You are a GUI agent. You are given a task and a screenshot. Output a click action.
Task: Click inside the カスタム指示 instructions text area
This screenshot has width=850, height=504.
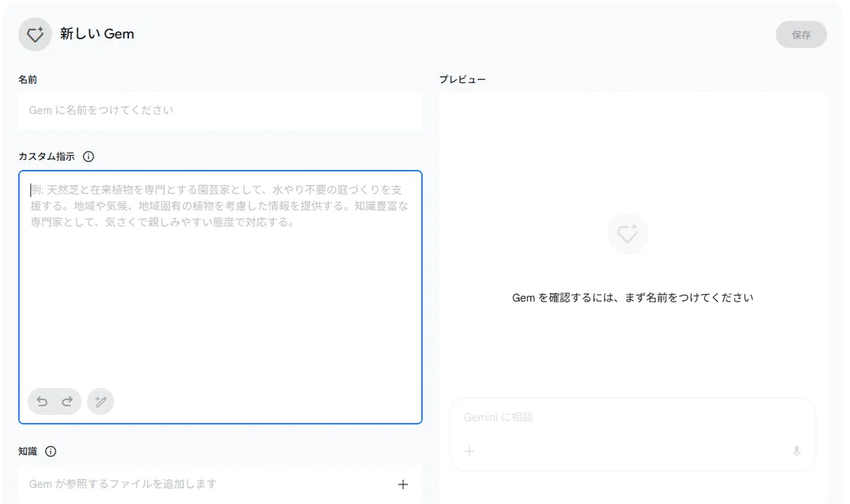point(220,297)
